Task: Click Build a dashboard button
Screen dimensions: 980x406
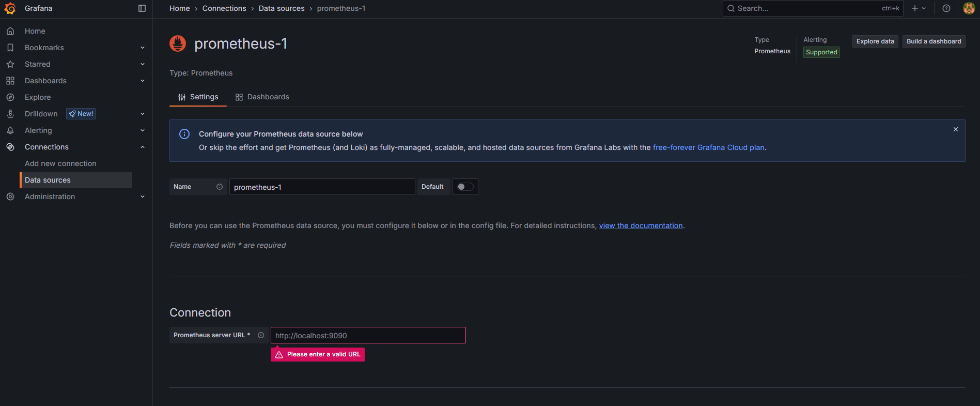Action: (x=934, y=41)
